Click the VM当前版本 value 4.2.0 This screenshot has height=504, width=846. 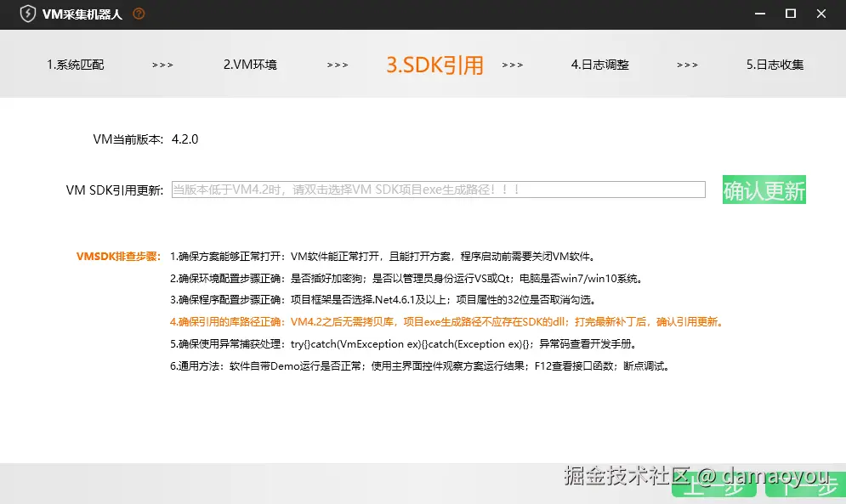pyautogui.click(x=185, y=139)
